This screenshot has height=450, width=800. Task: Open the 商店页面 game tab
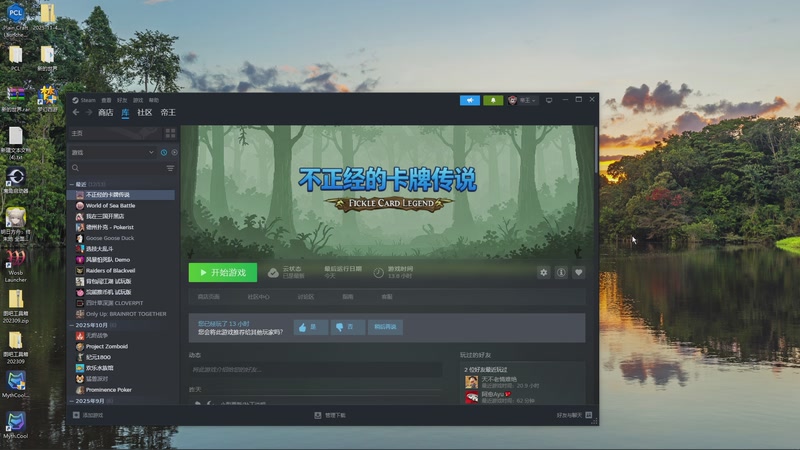tap(209, 297)
